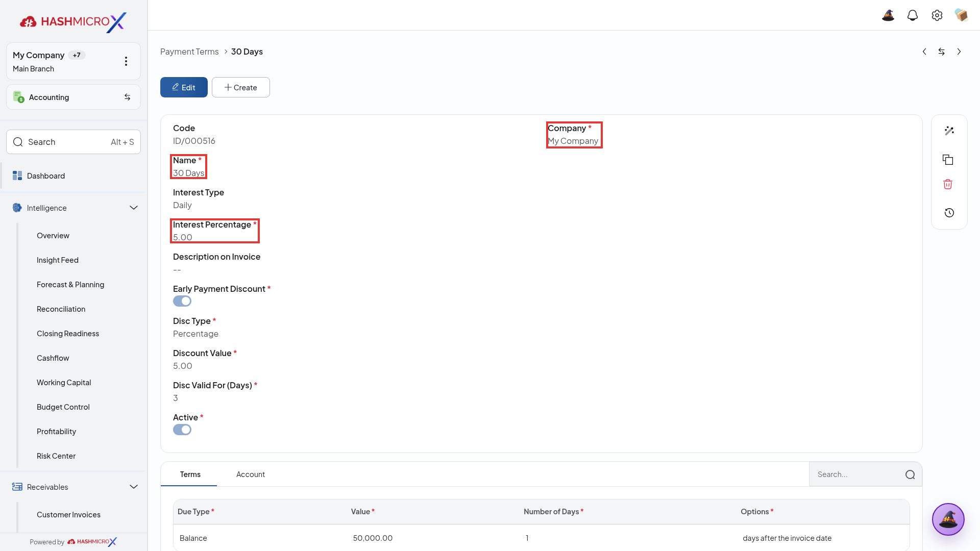Toggle the Active switch
Image resolution: width=980 pixels, height=551 pixels.
click(x=182, y=430)
